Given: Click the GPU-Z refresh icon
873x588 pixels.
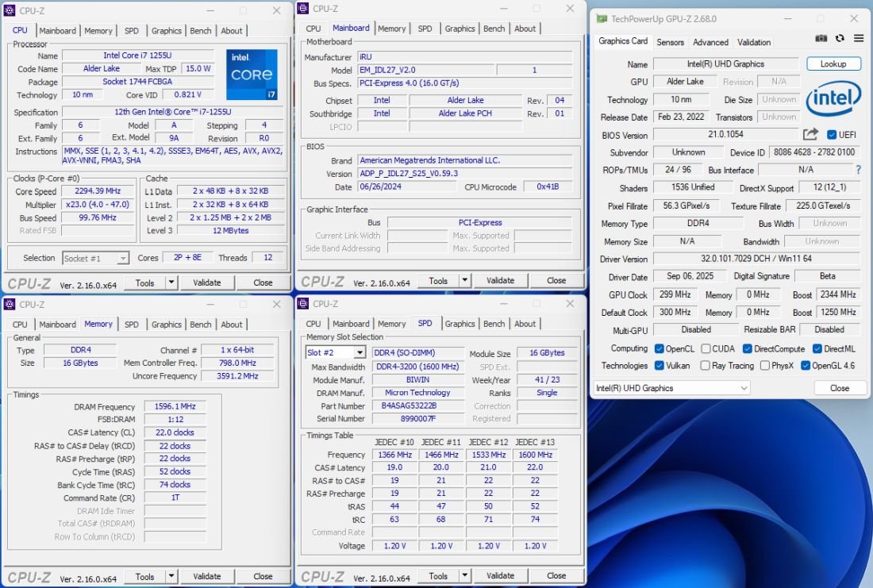Looking at the screenshot, I should click(840, 38).
